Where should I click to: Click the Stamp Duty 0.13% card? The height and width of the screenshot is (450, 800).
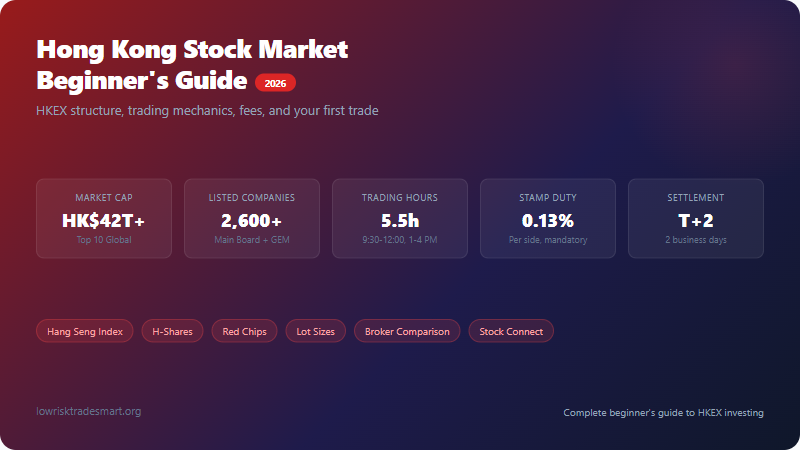(548, 219)
